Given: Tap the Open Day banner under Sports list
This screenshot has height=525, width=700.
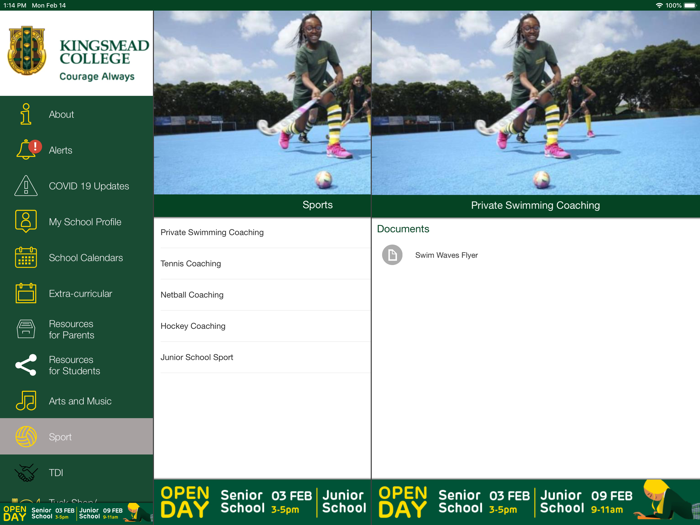Looking at the screenshot, I should 262,502.
